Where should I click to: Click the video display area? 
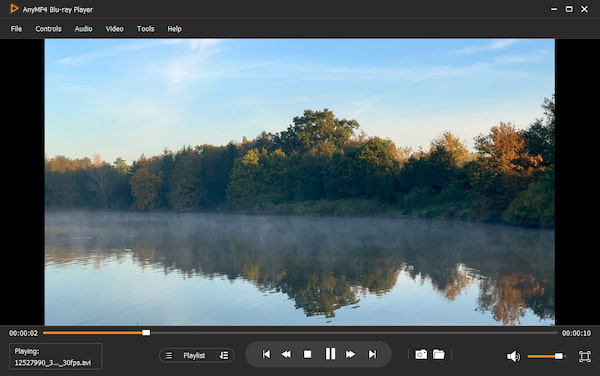tap(300, 182)
